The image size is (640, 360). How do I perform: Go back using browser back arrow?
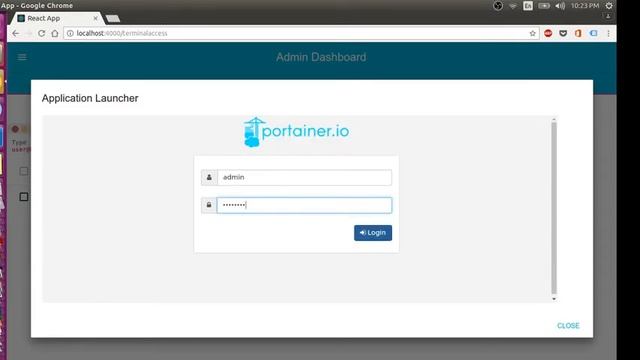(16, 33)
